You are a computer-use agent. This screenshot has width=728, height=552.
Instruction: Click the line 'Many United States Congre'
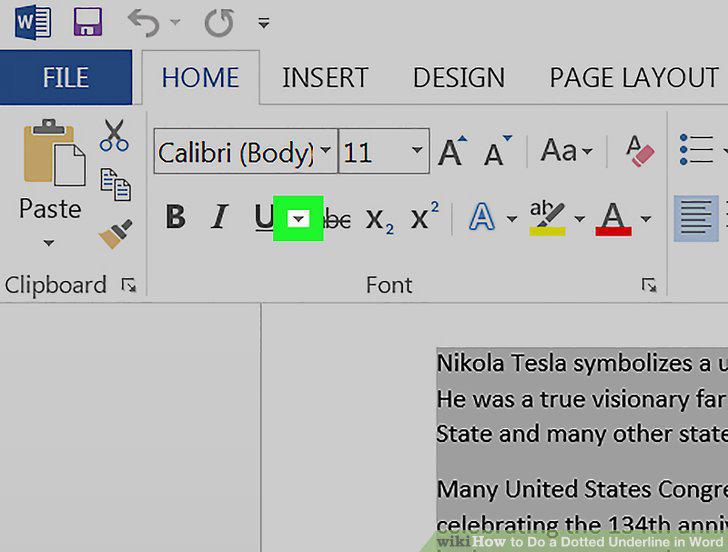[x=582, y=489]
